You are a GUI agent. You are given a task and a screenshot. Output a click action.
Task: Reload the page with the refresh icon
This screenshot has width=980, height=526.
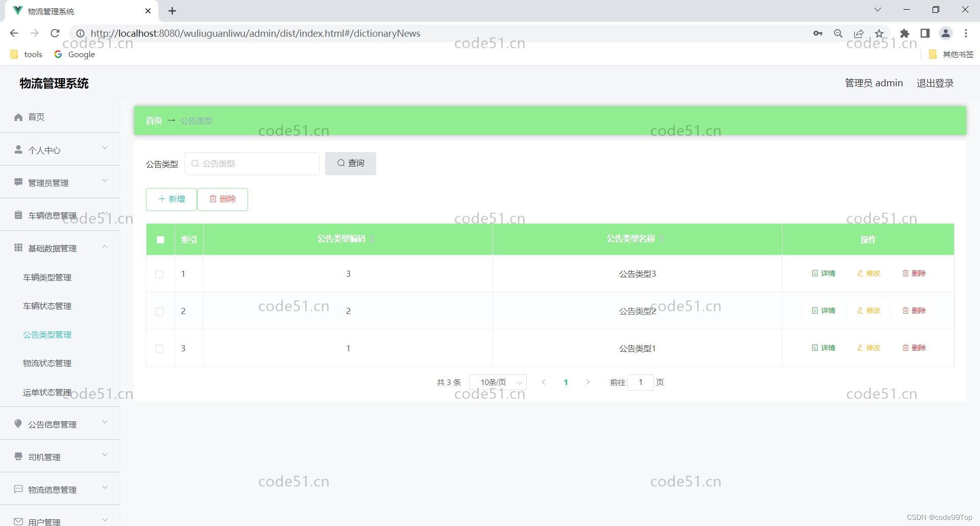pos(55,33)
